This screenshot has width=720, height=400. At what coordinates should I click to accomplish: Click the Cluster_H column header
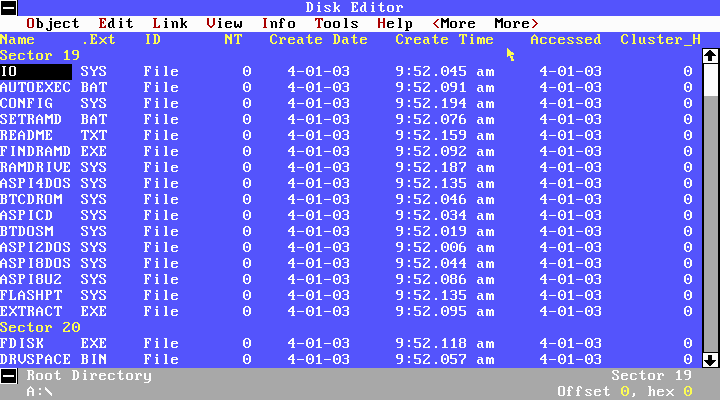click(x=660, y=39)
